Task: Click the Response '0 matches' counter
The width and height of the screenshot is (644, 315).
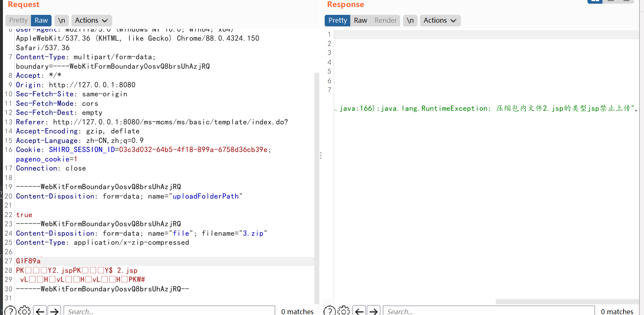Action: coord(617,312)
